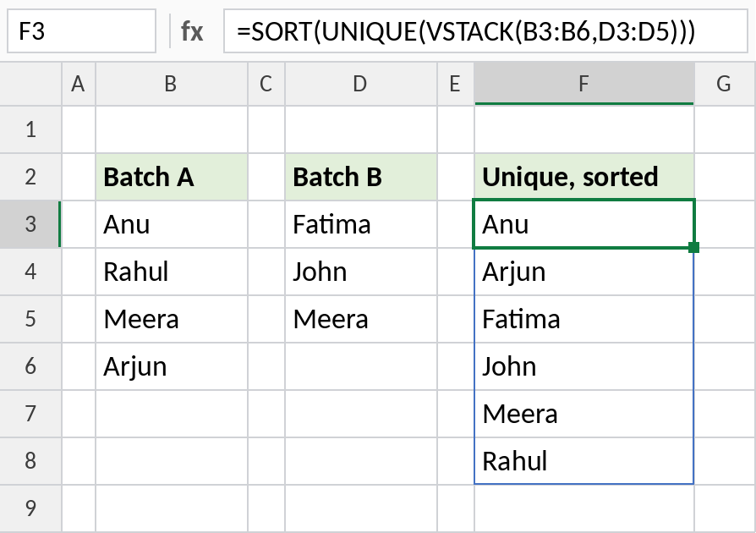This screenshot has width=756, height=533.
Task: Select cell F8 containing Rahul
Action: coord(584,460)
